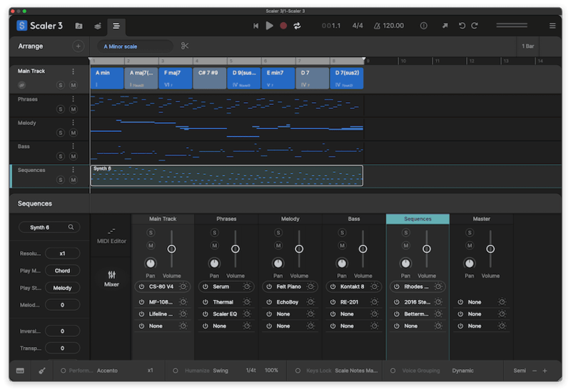Image resolution: width=571 pixels, height=392 pixels.
Task: Open the Synth 6 search field
Action: pyautogui.click(x=49, y=227)
